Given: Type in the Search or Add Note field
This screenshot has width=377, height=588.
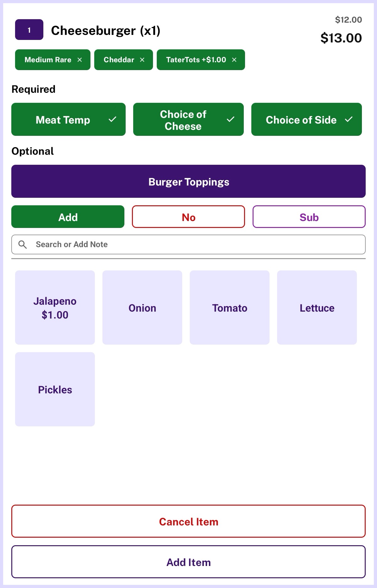Looking at the screenshot, I should click(195, 244).
